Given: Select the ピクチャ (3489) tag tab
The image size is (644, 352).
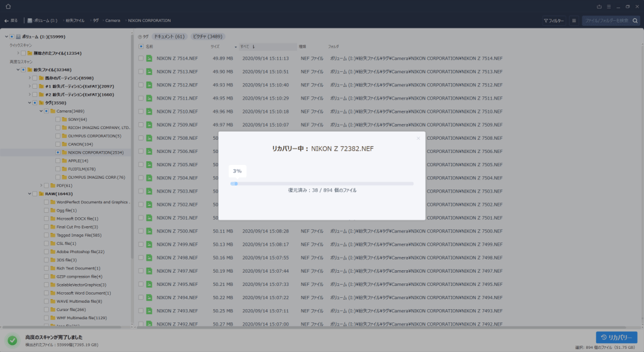Looking at the screenshot, I should tap(206, 37).
